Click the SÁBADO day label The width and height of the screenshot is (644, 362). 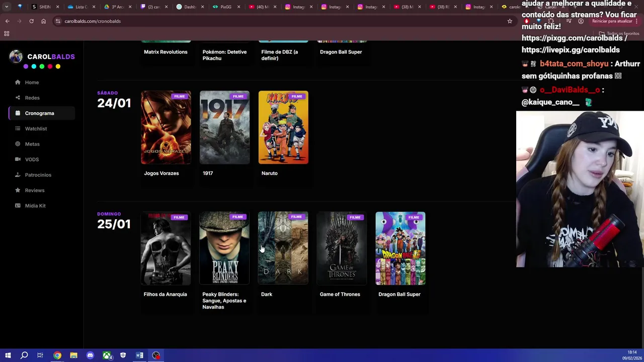point(108,93)
